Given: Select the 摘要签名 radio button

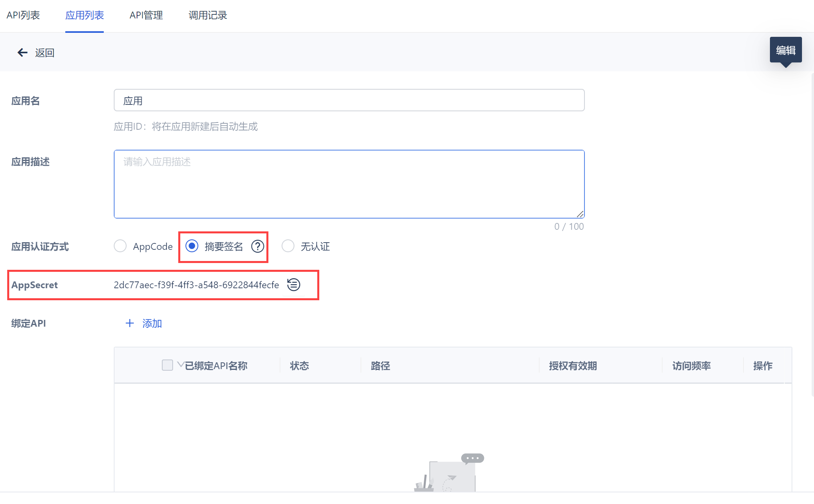Looking at the screenshot, I should click(x=192, y=246).
